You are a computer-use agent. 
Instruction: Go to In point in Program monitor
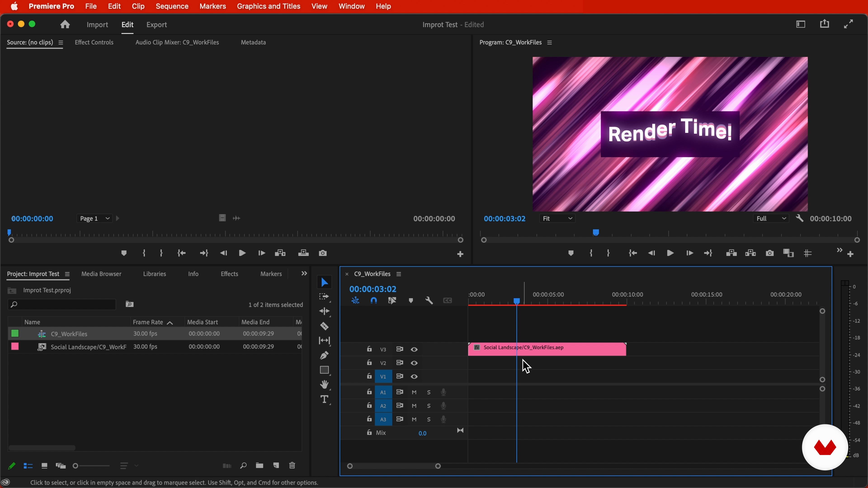[x=632, y=253]
